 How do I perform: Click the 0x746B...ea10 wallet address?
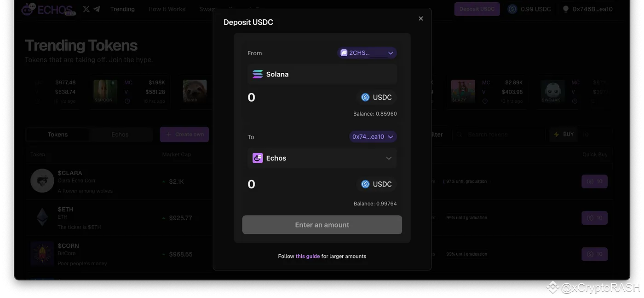click(x=592, y=9)
